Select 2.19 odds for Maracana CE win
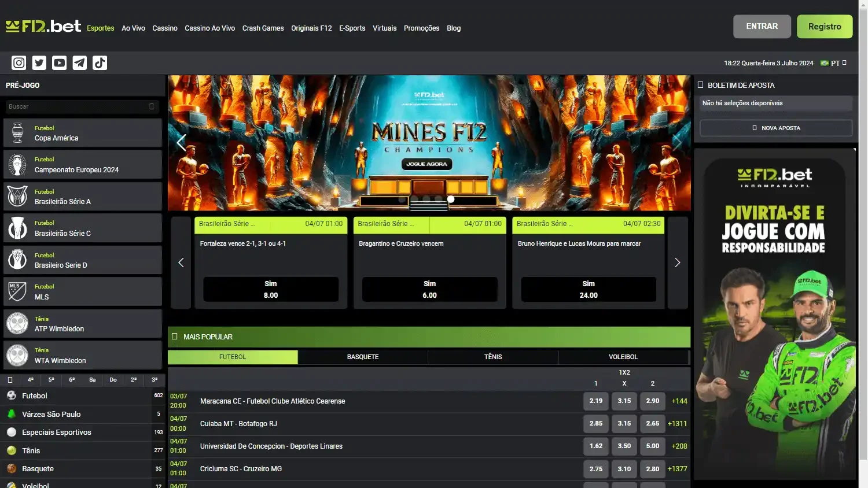Screen dimensions: 868x488 596,401
